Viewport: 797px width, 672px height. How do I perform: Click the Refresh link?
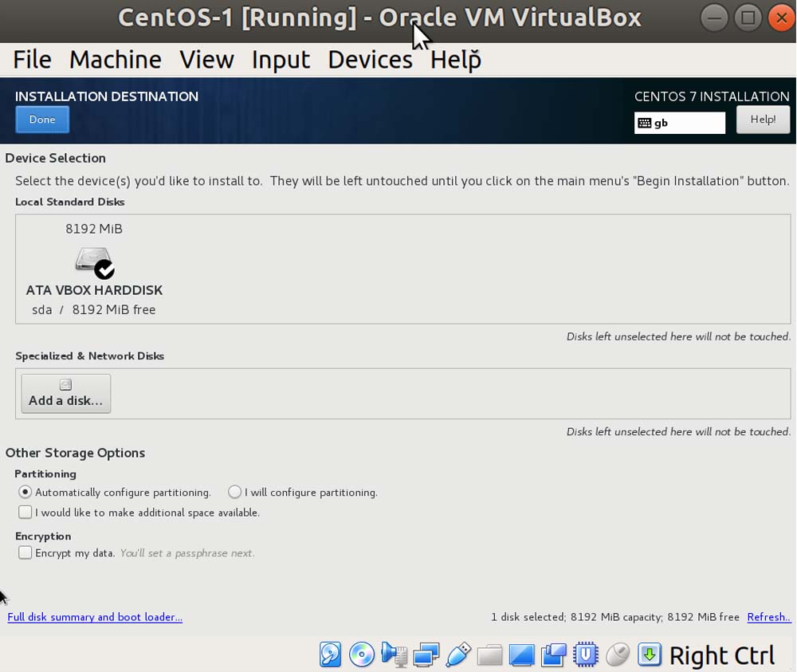[768, 616]
